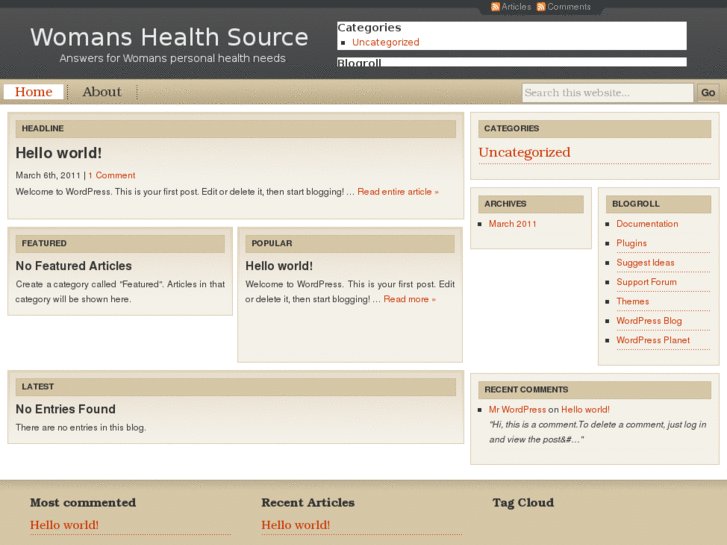This screenshot has width=727, height=545.
Task: Focus the Search this website field
Action: coord(607,93)
